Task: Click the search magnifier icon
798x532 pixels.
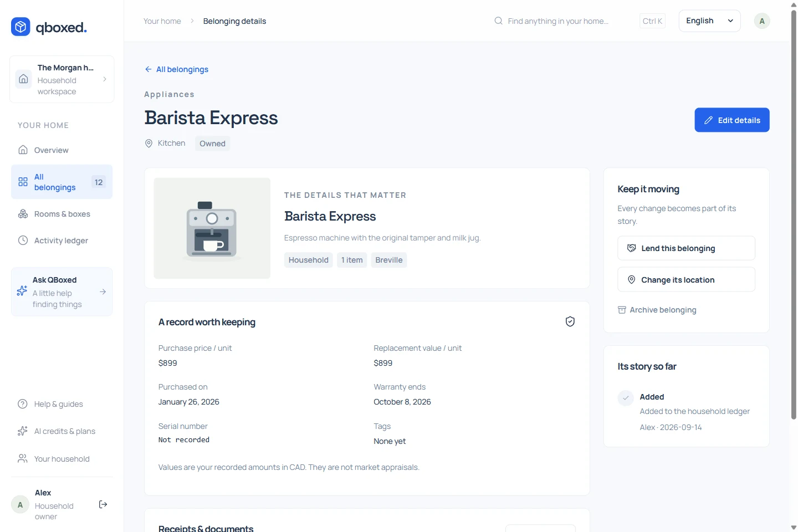Action: click(498, 21)
